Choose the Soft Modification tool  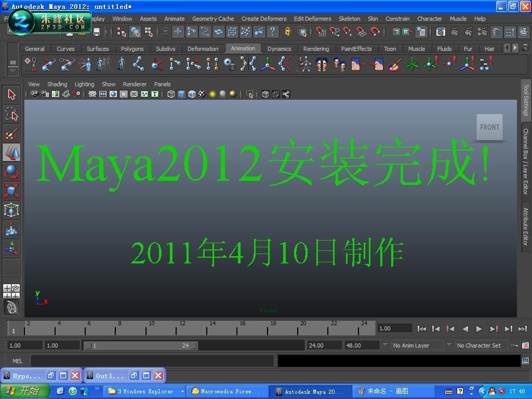[x=11, y=229]
